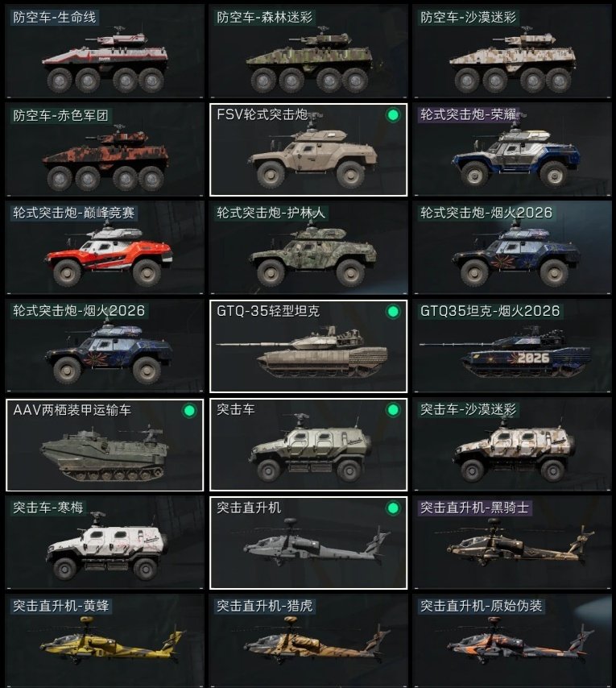
Task: Select the 防空车-森林迷彩 camouflage skin
Action: coord(308,51)
